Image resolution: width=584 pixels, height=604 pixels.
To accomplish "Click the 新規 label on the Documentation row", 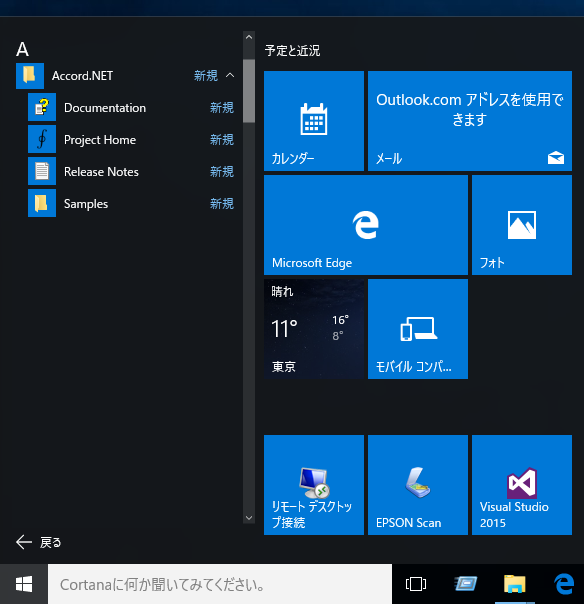I will pos(222,107).
